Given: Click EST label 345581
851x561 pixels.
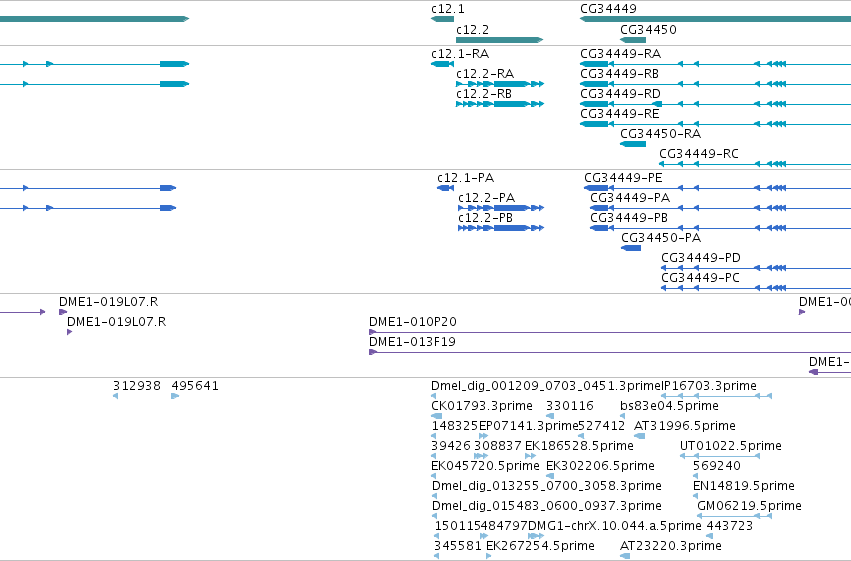Looking at the screenshot, I should 458,547.
